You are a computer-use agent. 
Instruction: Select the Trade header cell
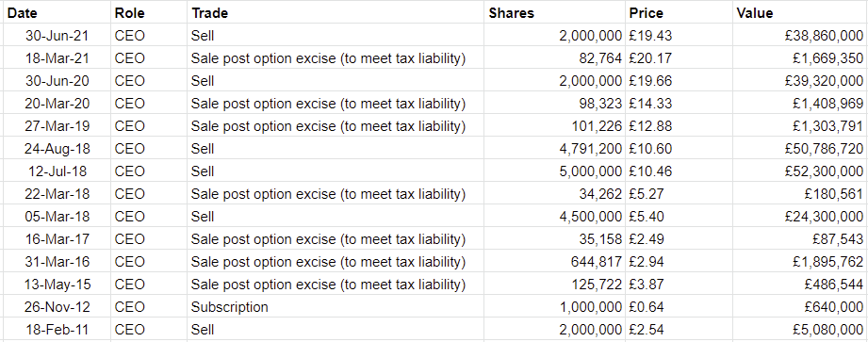click(336, 13)
